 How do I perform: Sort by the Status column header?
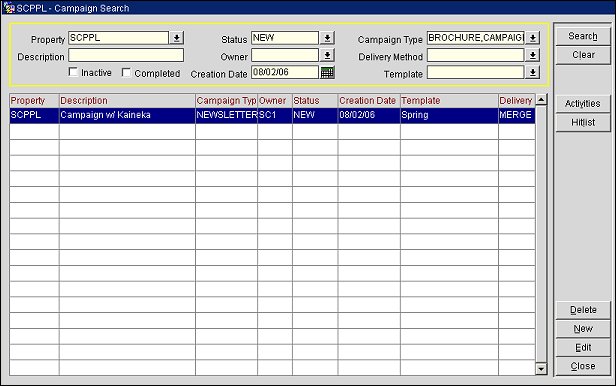pyautogui.click(x=315, y=101)
